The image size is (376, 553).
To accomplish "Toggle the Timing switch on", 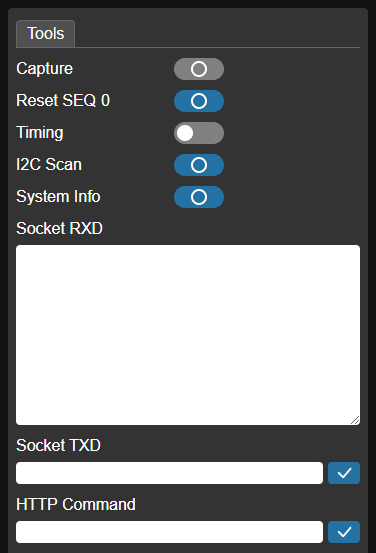I will tap(199, 133).
